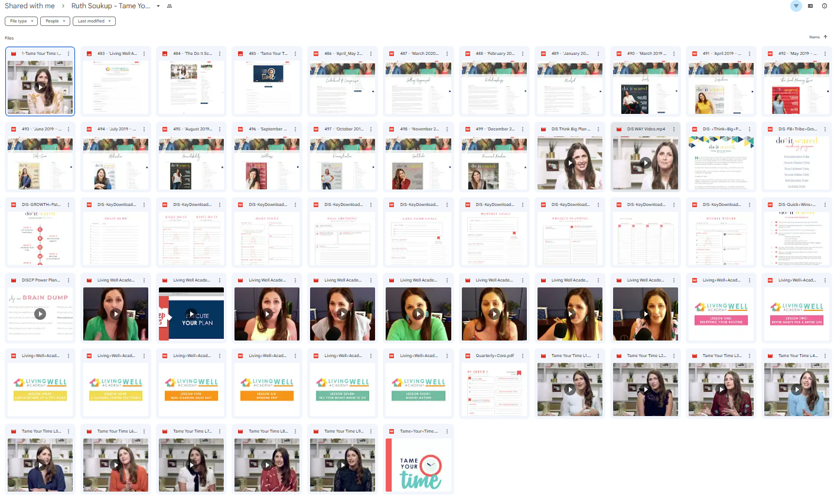
Task: Open the Quarterly+Core.pdf thumbnail
Action: 494,390
